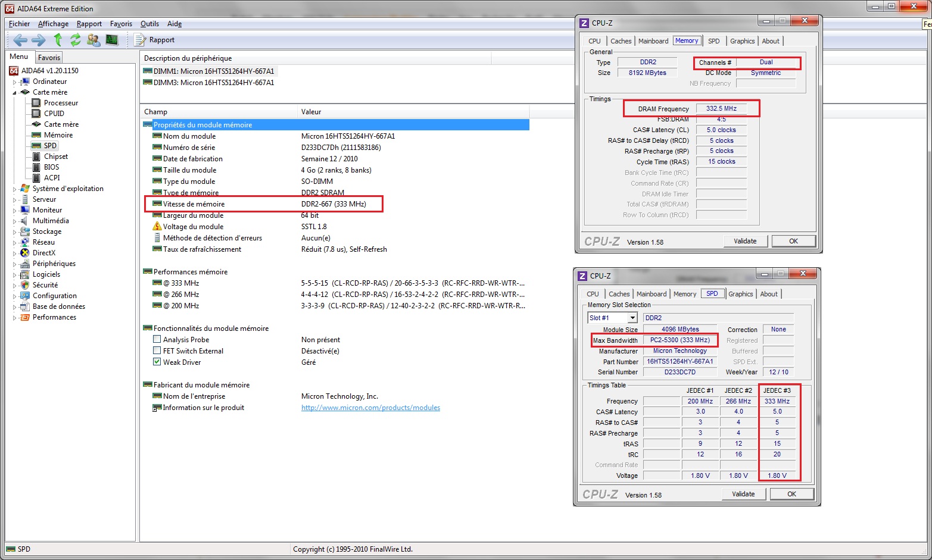
Task: Toggle the Analysis Probe checkbox
Action: coord(157,340)
